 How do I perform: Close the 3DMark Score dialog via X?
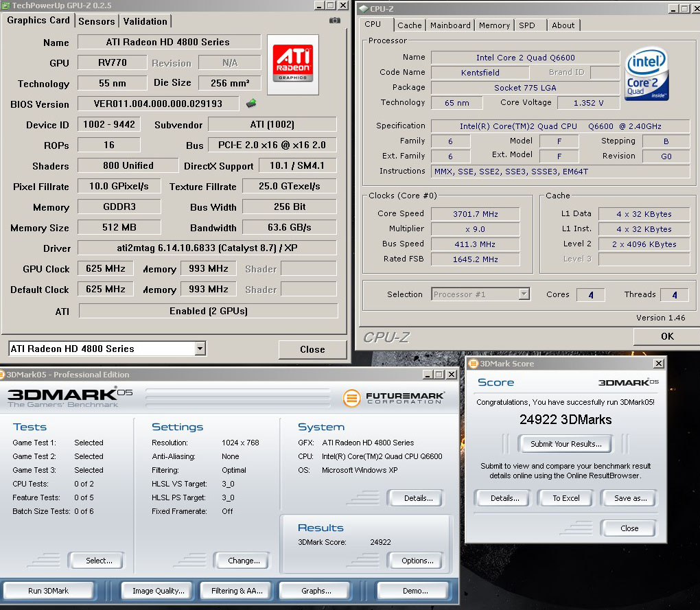[x=659, y=363]
